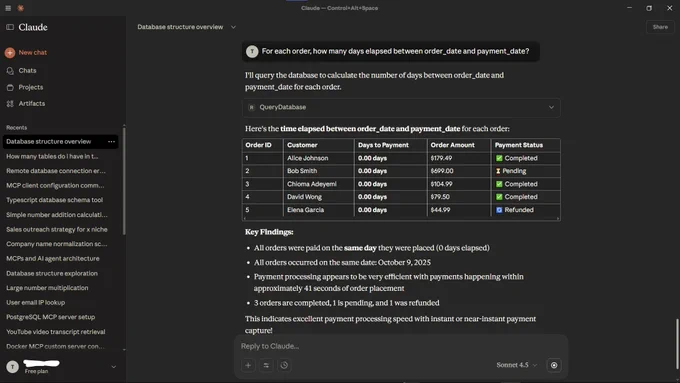Click the account avatar in sidebar
Screen dimensions: 680x383
tap(13, 367)
